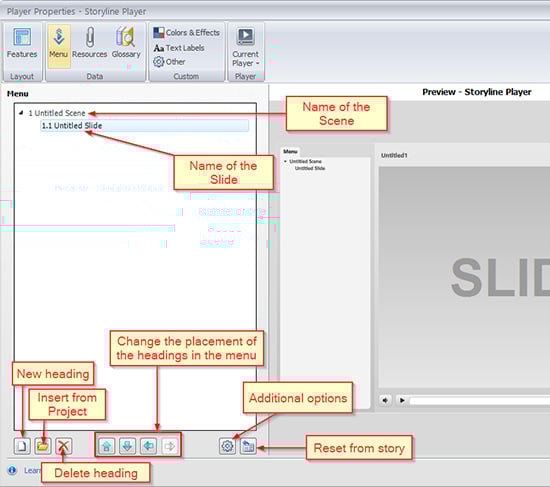Viewport: 550px width, 487px height.
Task: Click the blue info icon at bottom
Action: 12,470
